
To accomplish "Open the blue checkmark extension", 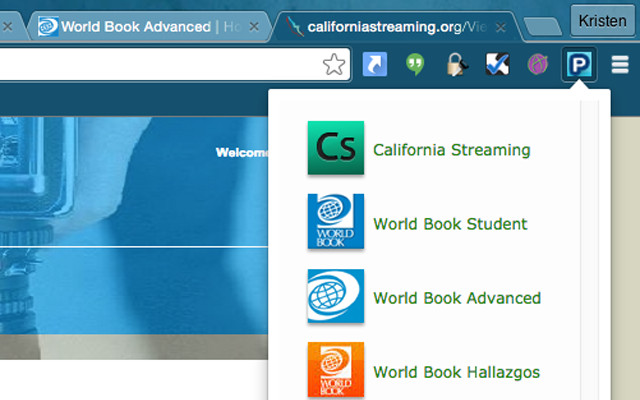I will 497,64.
